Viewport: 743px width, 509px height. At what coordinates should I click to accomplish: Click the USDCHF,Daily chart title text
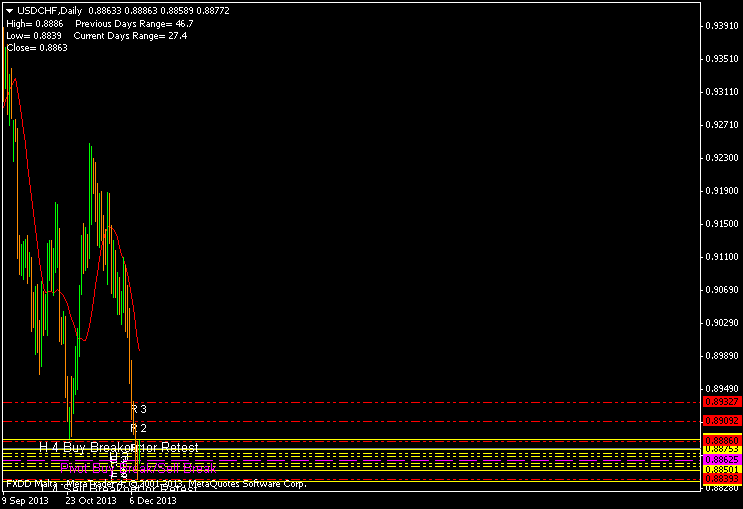[50, 10]
